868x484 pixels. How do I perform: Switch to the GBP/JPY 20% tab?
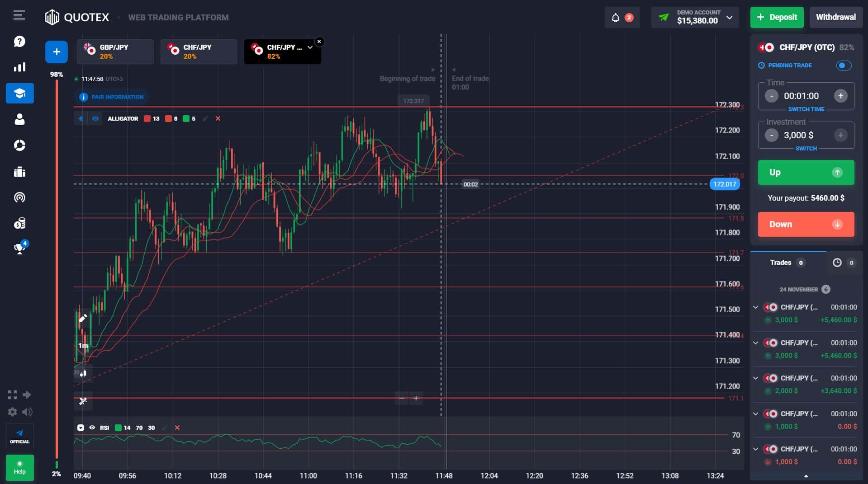(x=115, y=52)
